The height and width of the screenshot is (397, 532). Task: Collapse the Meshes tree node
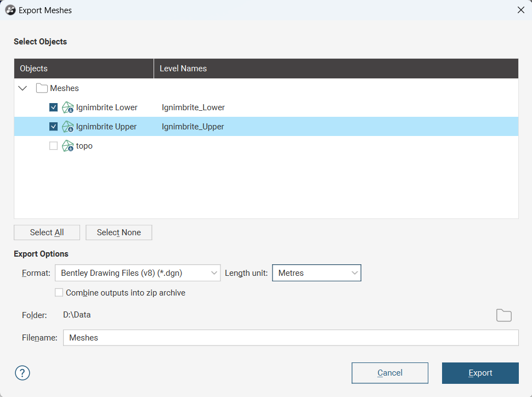[x=23, y=88]
